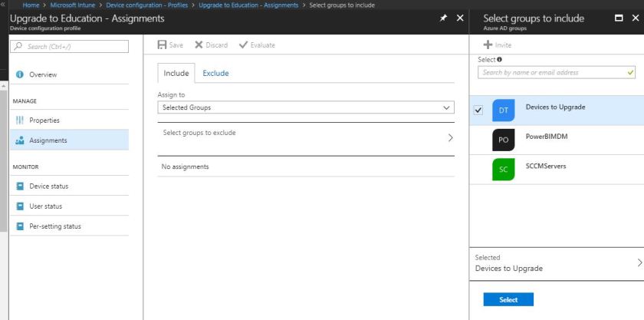Uncheck the Devices to Upgrade checkbox
Image resolution: width=644 pixels, height=320 pixels.
[x=478, y=111]
